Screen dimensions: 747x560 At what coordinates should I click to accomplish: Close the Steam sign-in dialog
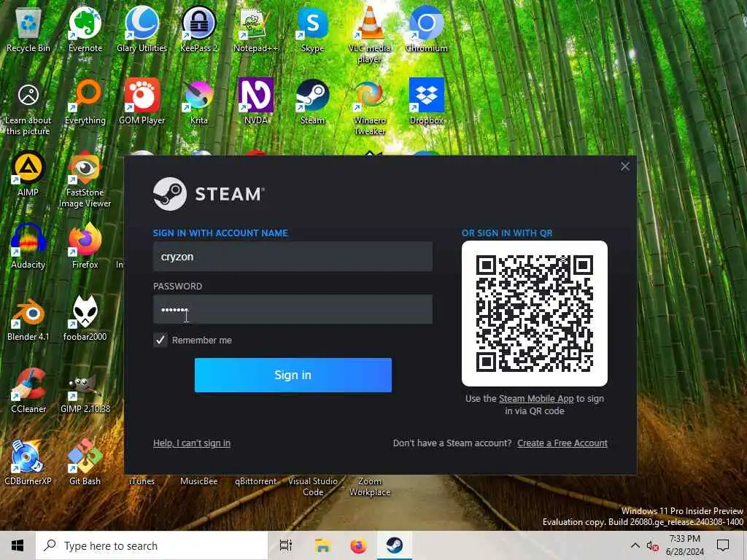(625, 167)
